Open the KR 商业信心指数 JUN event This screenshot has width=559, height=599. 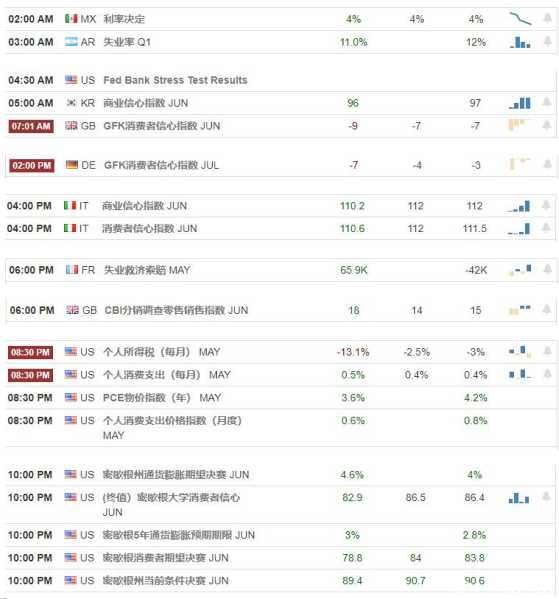146,103
